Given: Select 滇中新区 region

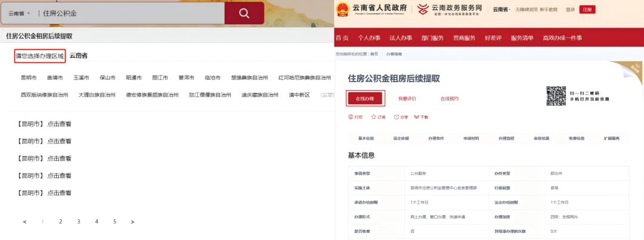Looking at the screenshot, I should coord(299,95).
